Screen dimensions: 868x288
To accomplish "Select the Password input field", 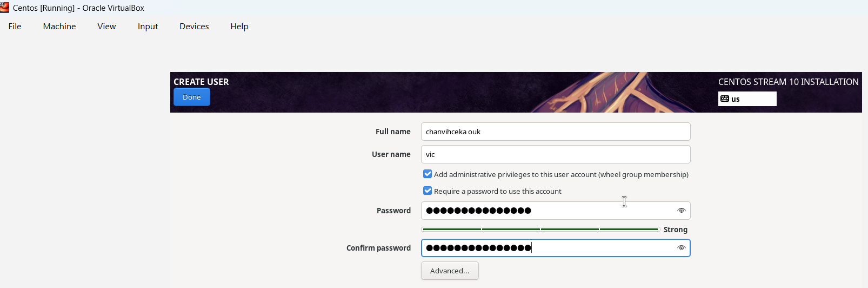I will coord(546,211).
